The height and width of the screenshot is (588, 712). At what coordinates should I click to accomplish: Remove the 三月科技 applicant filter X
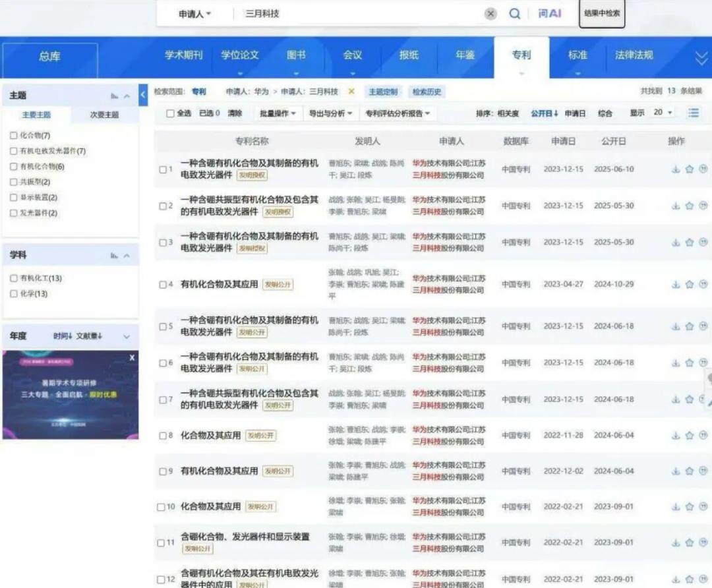point(351,92)
